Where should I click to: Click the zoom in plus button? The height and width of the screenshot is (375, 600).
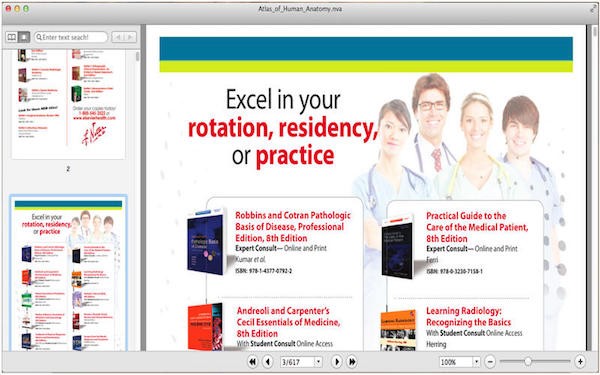click(580, 362)
